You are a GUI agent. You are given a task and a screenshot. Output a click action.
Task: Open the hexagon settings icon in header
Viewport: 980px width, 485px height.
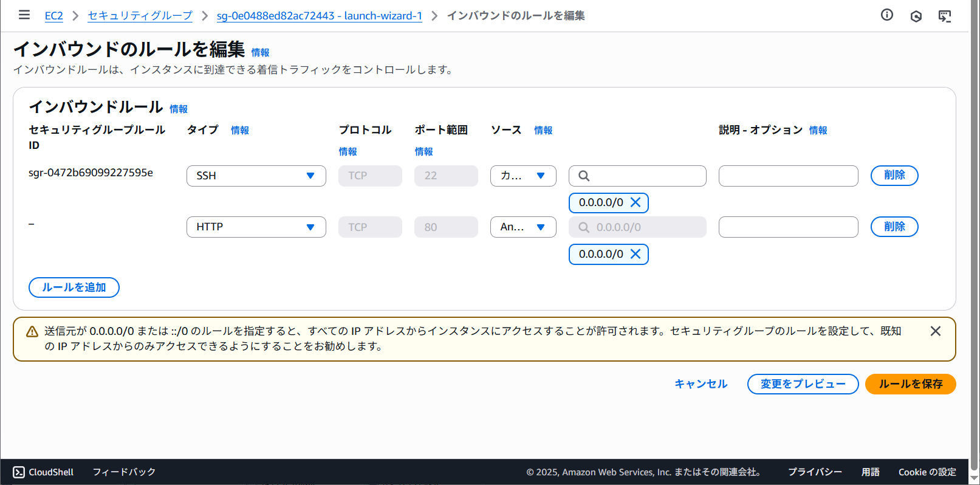pos(916,16)
